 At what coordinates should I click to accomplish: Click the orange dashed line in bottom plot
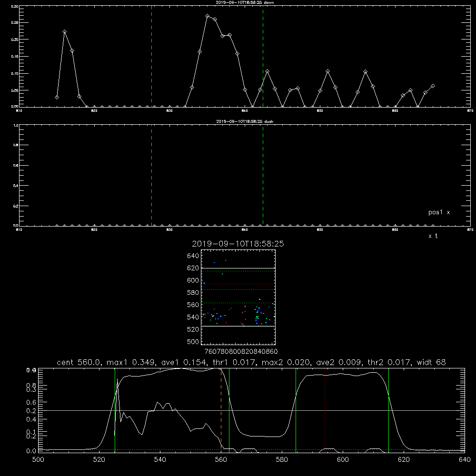(x=221, y=410)
